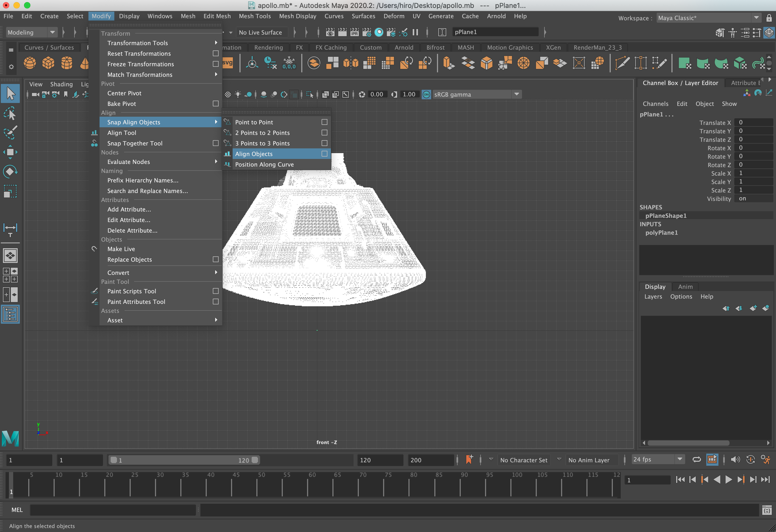
Task: Open the 24 fps frame rate dropdown
Action: pyautogui.click(x=680, y=460)
